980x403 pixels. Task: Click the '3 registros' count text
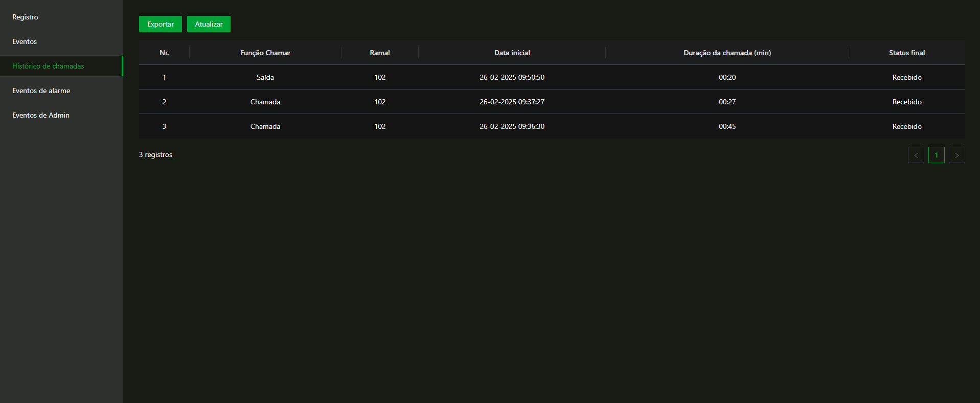(x=155, y=154)
